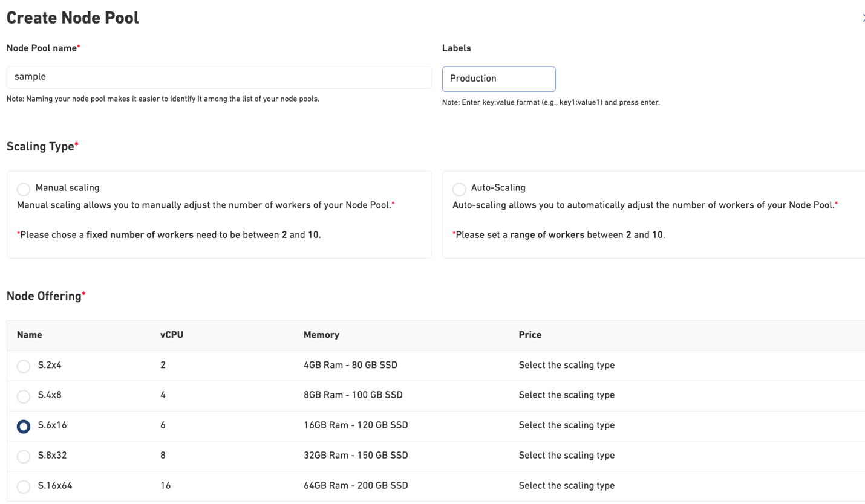Image resolution: width=865 pixels, height=504 pixels.
Task: Select the S.16x64 node offering radio
Action: click(x=24, y=486)
